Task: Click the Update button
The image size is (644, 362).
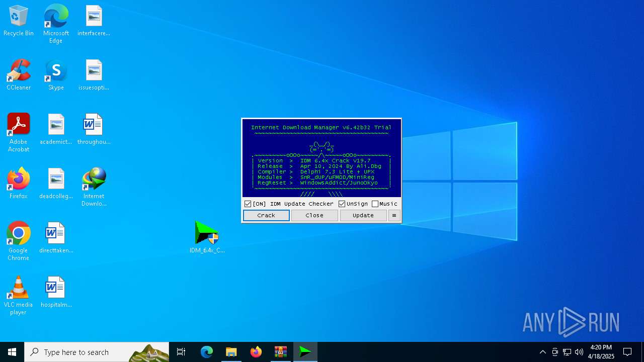Action: click(x=363, y=215)
